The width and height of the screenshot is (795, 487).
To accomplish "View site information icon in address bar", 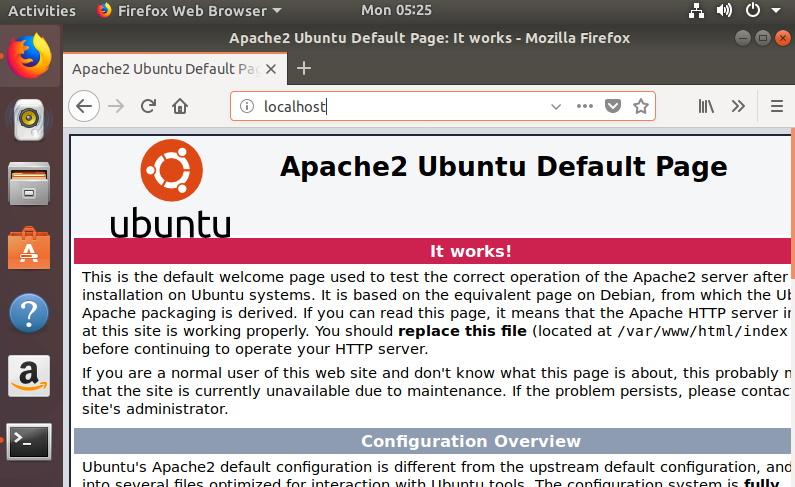I will (247, 106).
